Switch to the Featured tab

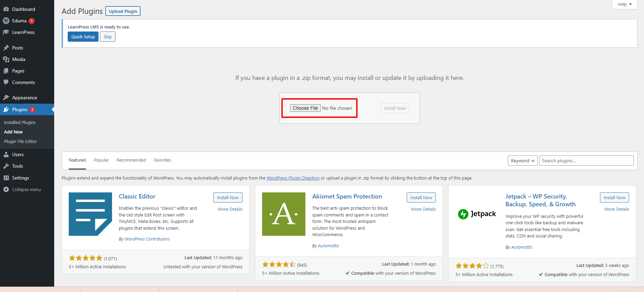pos(77,160)
